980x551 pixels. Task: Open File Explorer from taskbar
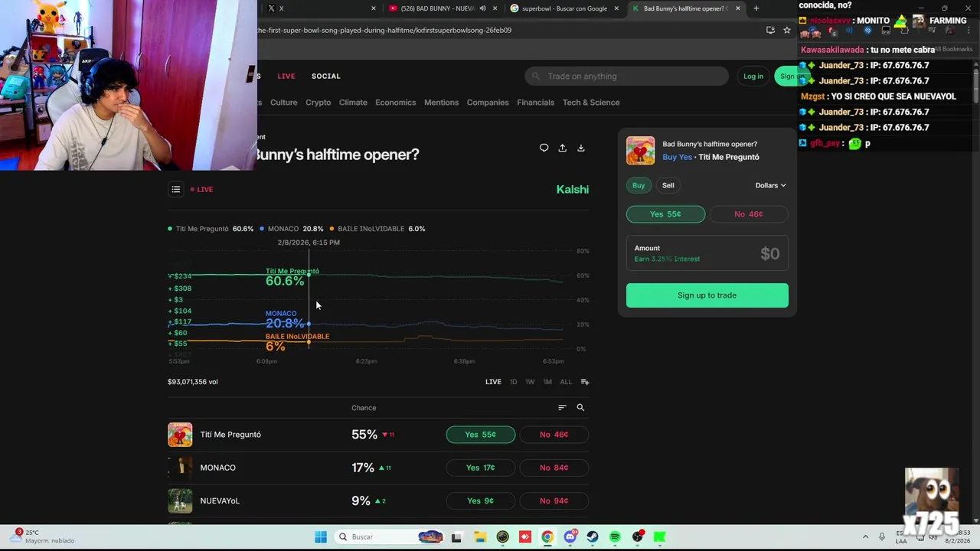(x=479, y=536)
